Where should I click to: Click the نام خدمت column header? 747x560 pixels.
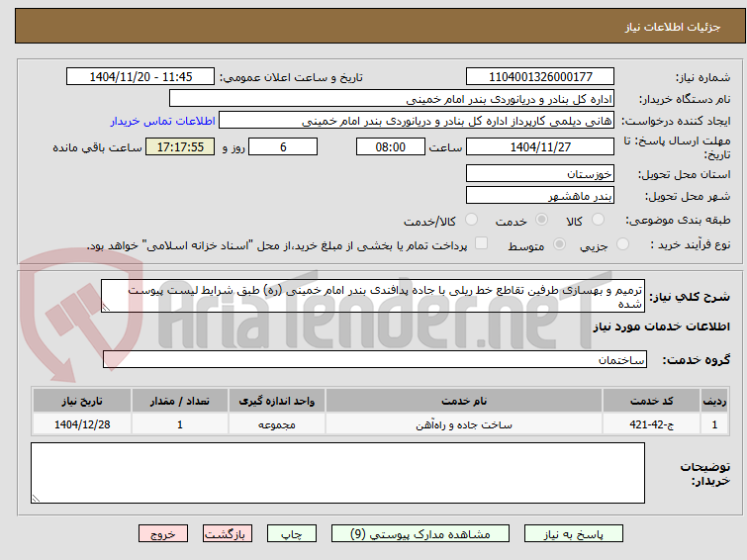click(464, 401)
